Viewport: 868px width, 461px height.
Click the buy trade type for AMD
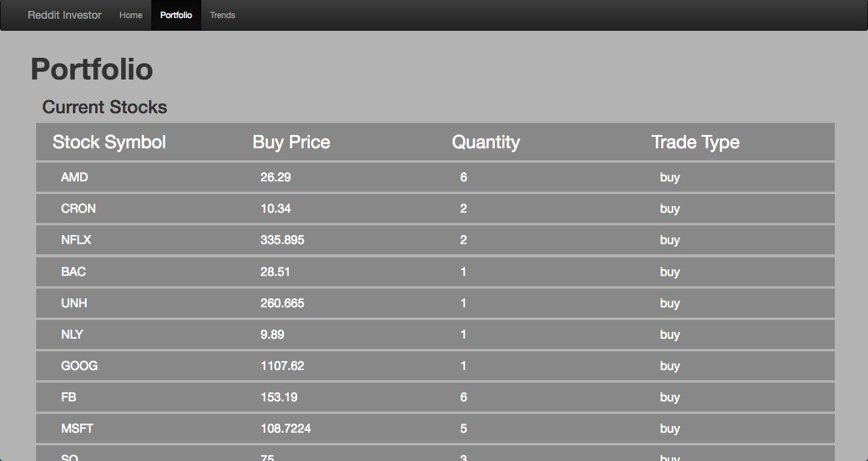[670, 177]
